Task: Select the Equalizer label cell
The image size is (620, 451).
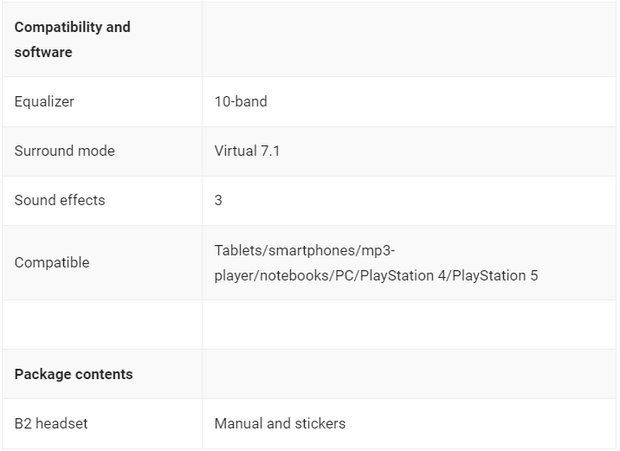Action: point(102,102)
